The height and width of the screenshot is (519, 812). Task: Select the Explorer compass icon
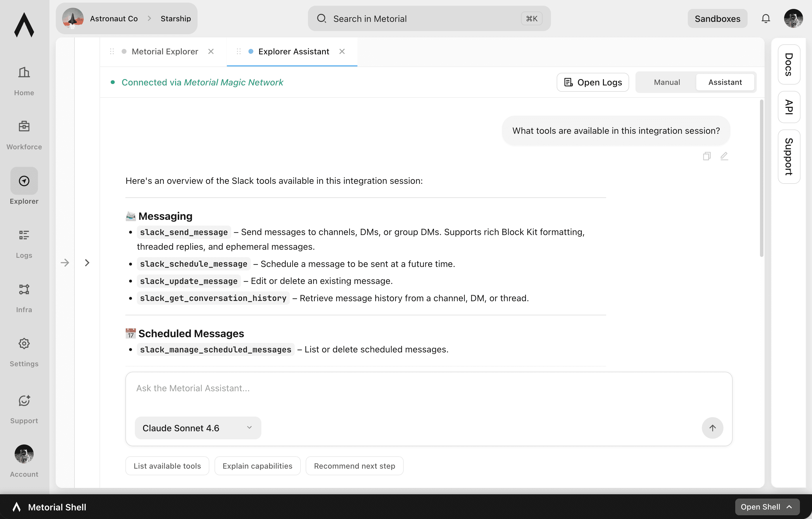(x=24, y=181)
